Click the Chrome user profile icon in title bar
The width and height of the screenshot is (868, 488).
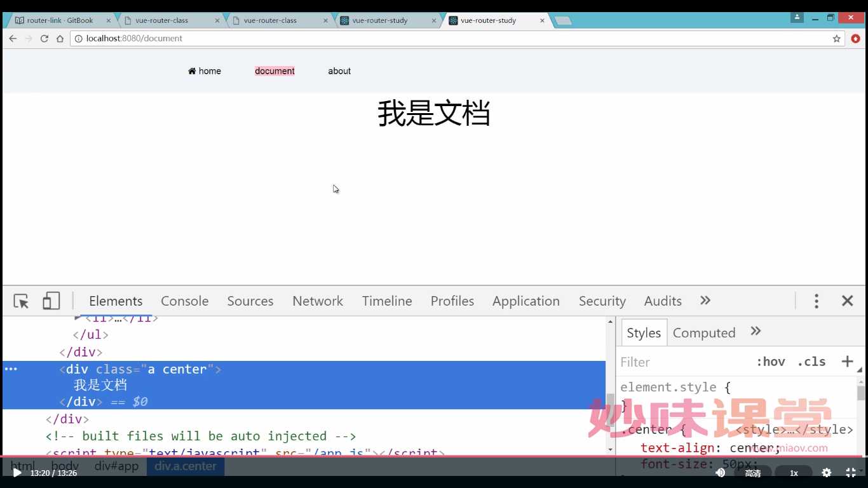coord(797,18)
